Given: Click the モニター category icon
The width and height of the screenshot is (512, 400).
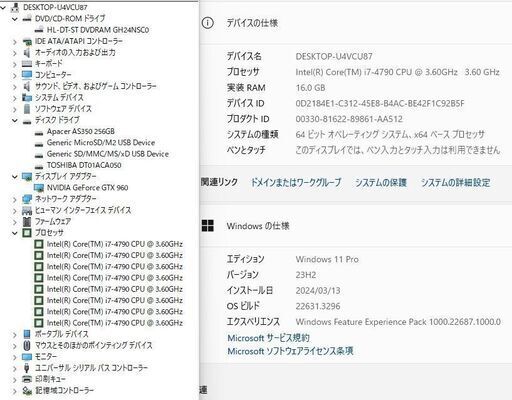Looking at the screenshot, I should click(x=27, y=357).
